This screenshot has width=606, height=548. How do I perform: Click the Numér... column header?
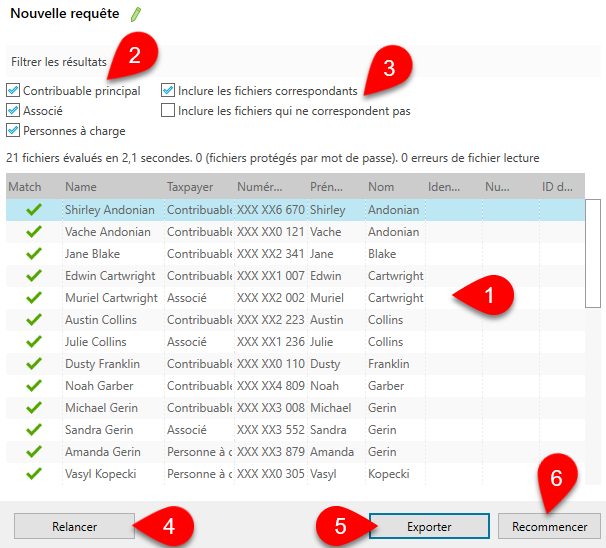(x=271, y=187)
